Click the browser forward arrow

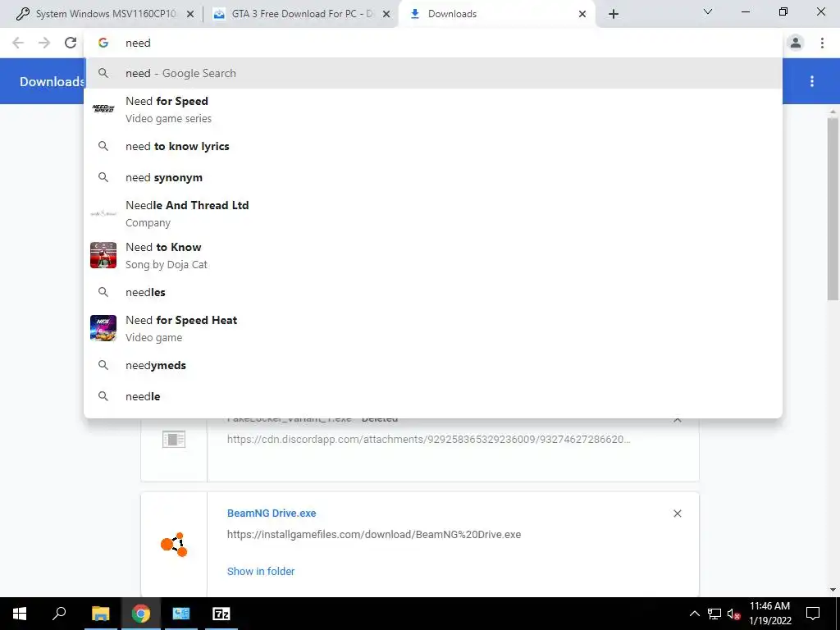pos(44,43)
